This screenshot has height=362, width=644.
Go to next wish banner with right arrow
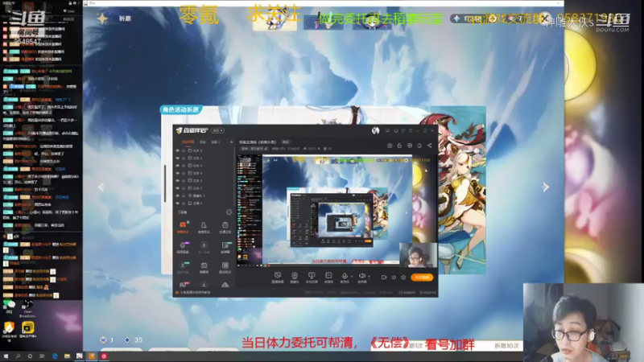pyautogui.click(x=546, y=187)
